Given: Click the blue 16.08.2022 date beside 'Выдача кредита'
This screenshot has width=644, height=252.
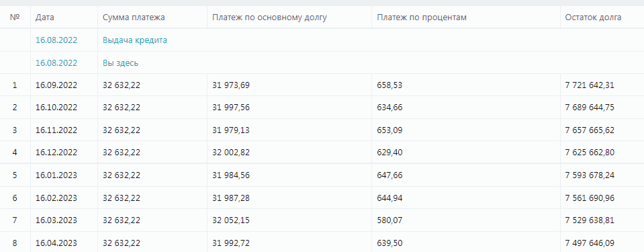Looking at the screenshot, I should coord(56,40).
